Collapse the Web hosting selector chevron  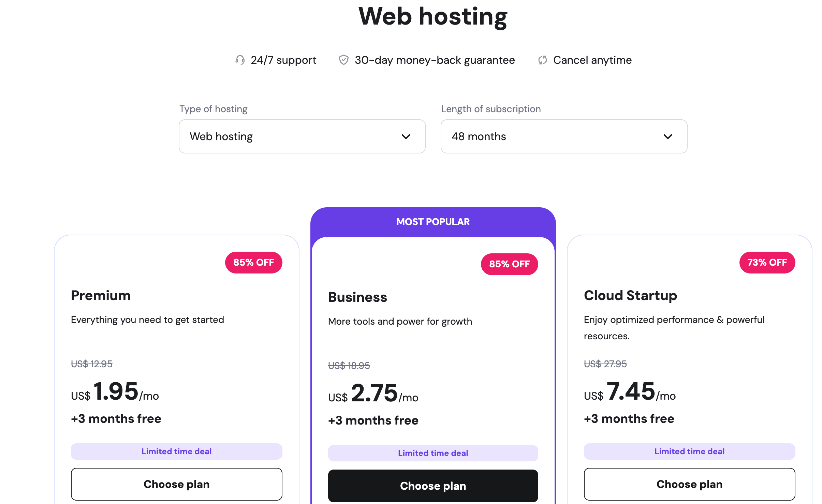coord(406,137)
